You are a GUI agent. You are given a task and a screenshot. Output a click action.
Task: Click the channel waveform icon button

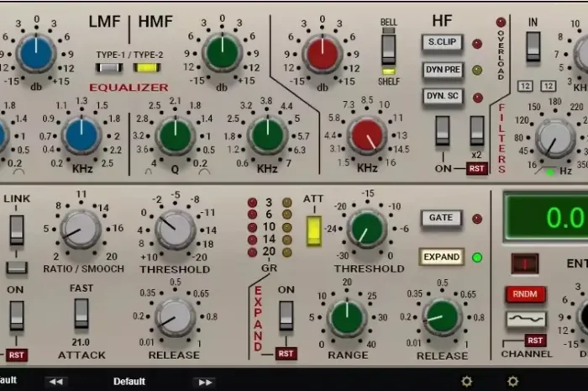526,320
